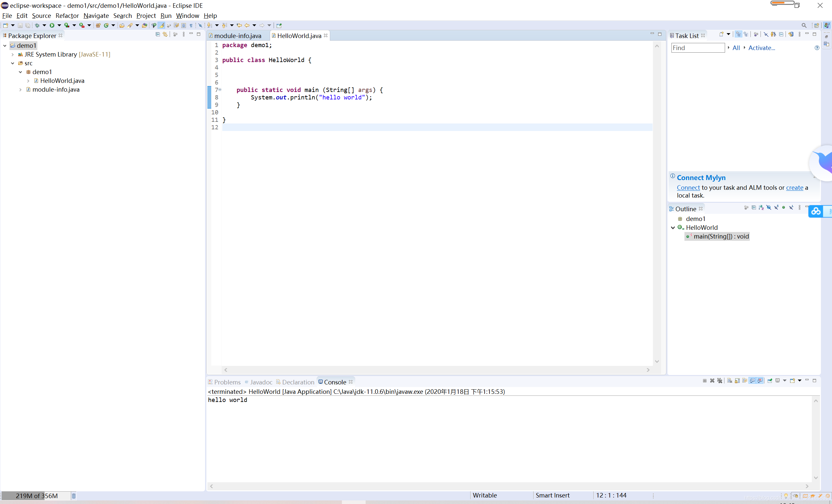This screenshot has height=504, width=832.
Task: Run garbage collector trash icon
Action: (x=73, y=496)
